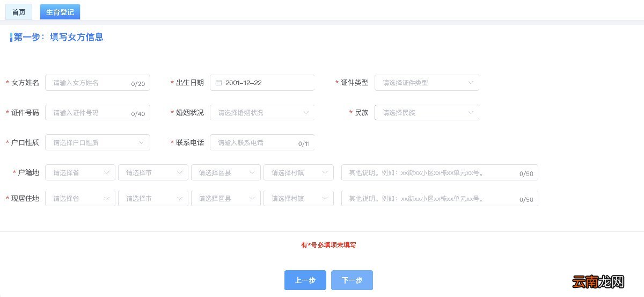
Task: Select city dropdown in 现居住地 row
Action: coord(153,198)
